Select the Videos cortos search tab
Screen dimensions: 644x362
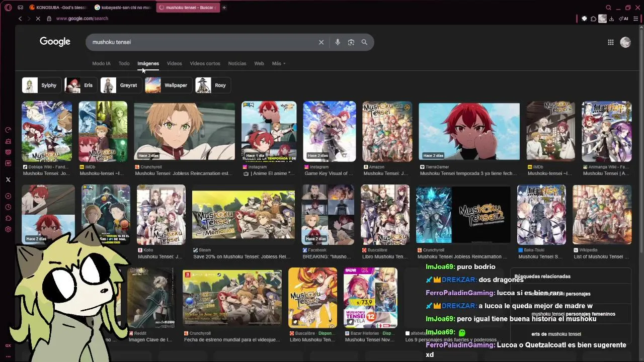205,63
